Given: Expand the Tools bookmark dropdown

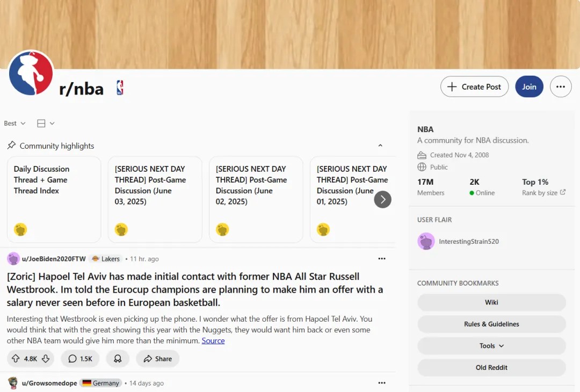Looking at the screenshot, I should [x=491, y=346].
